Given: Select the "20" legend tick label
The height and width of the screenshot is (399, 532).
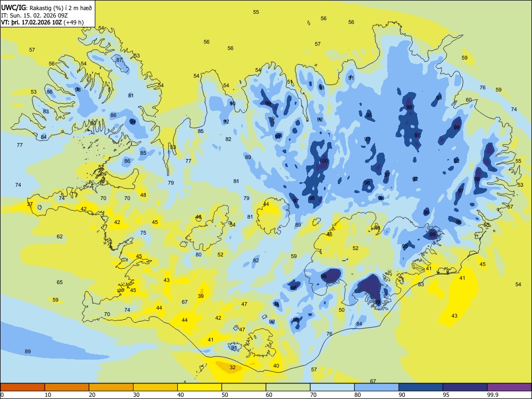Looking at the screenshot, I should click(x=92, y=395).
